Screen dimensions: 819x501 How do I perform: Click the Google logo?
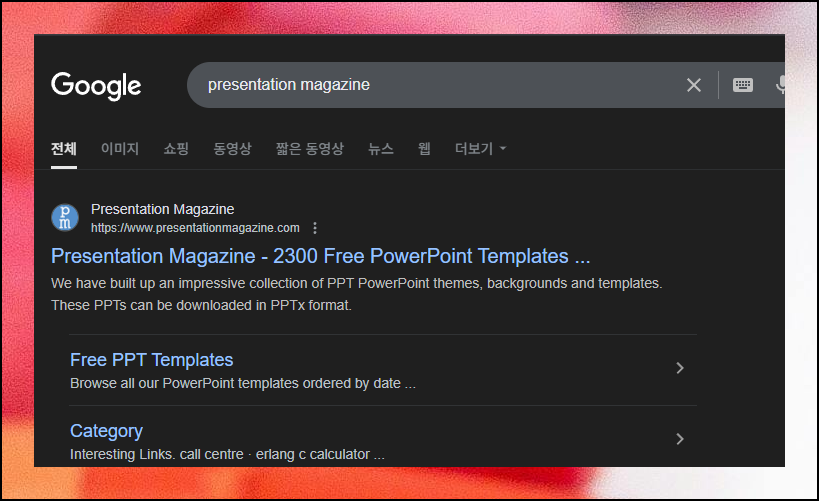click(x=96, y=86)
